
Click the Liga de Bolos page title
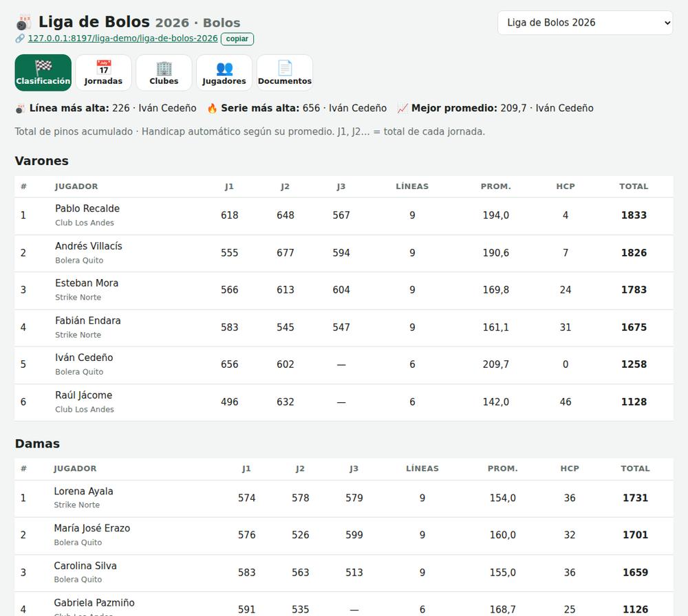94,22
